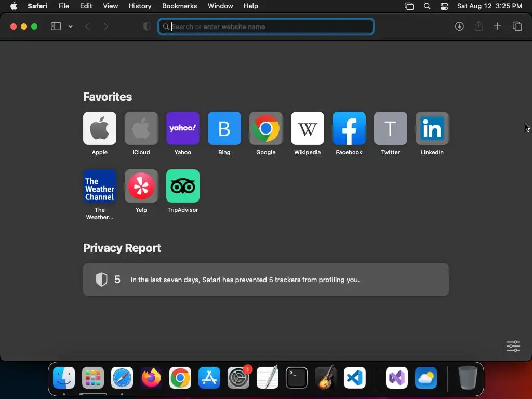Open App Store from the Dock
Screen dimensions: 532x399
(x=209, y=378)
